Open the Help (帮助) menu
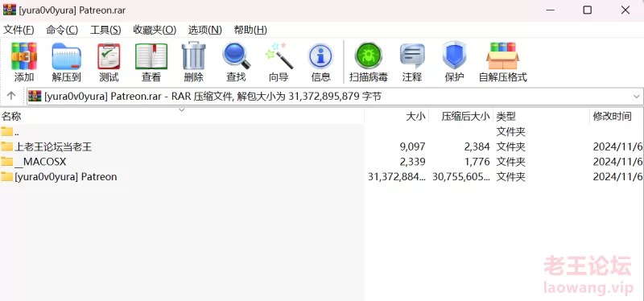The image size is (644, 301). 250,30
